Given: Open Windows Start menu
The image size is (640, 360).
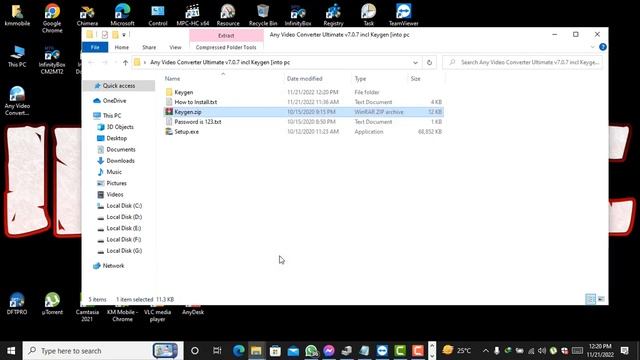Looking at the screenshot, I should (x=11, y=351).
